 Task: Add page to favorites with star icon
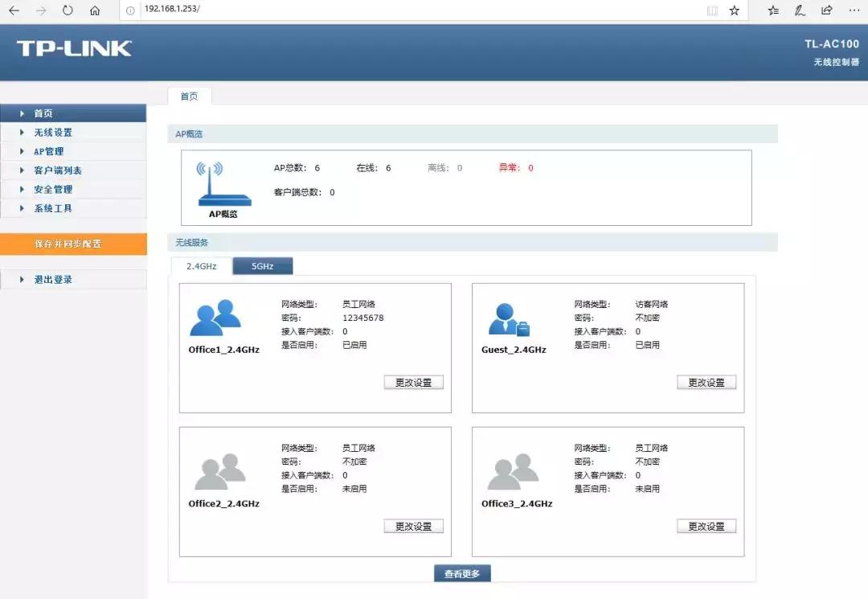pos(735,10)
